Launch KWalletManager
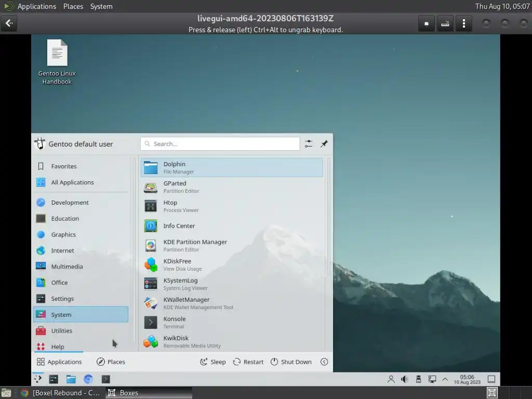The height and width of the screenshot is (399, 532). tap(232, 303)
